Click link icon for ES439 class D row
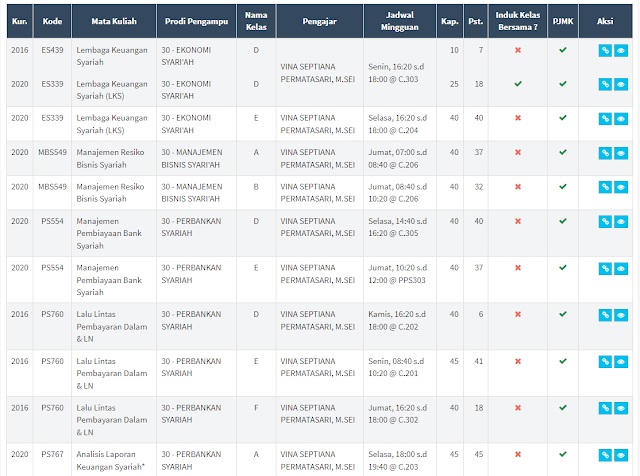640x476 pixels. tap(605, 51)
